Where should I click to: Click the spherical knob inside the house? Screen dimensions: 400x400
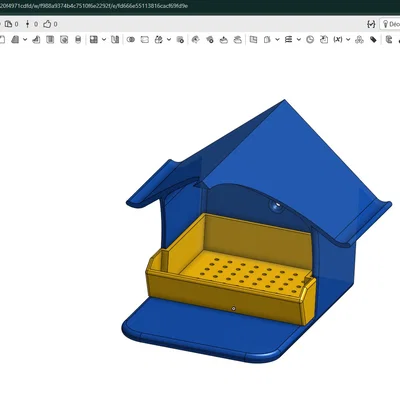click(277, 206)
